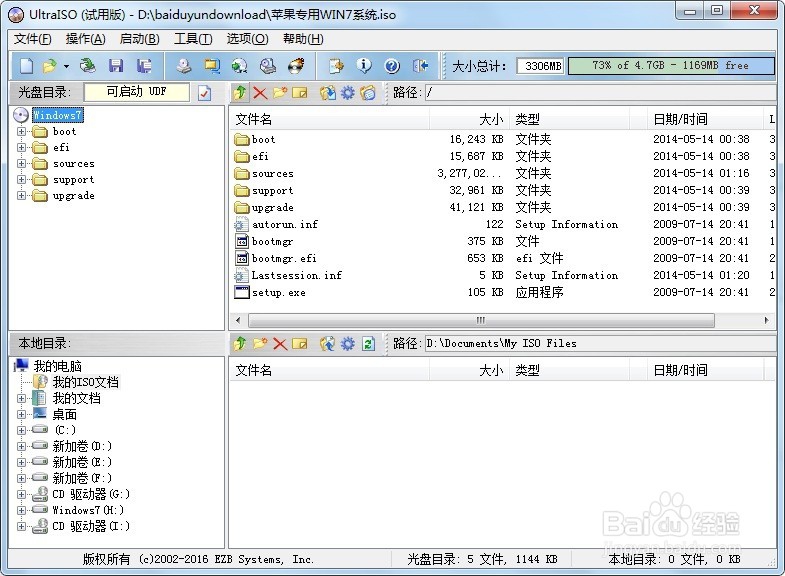Screen dimensions: 785x576
Task: Click the Save As multiple-floppy icon
Action: (x=144, y=66)
